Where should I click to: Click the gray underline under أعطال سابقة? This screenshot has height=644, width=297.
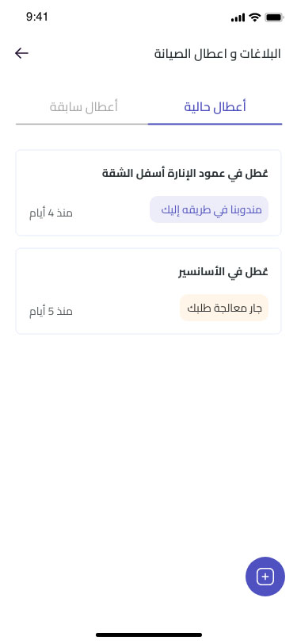(x=82, y=124)
